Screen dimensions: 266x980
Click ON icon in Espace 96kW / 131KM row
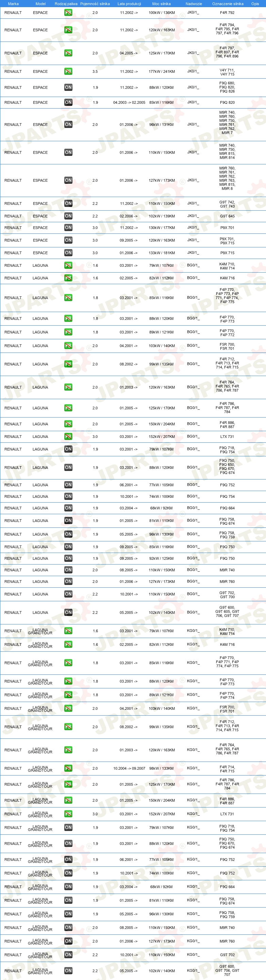tap(68, 125)
